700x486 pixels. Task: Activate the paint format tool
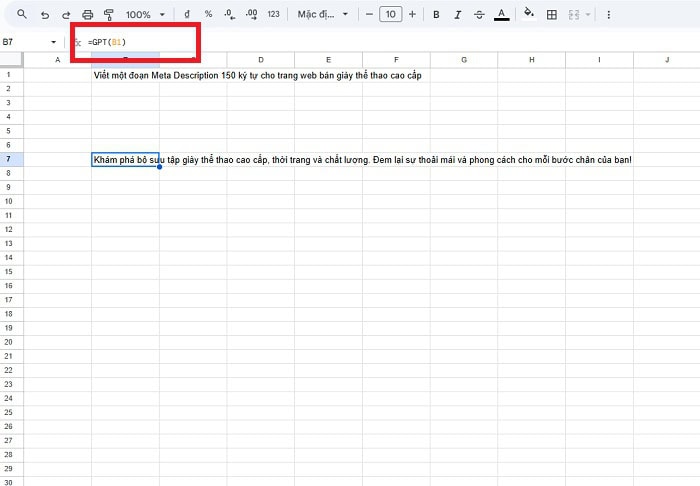click(109, 14)
